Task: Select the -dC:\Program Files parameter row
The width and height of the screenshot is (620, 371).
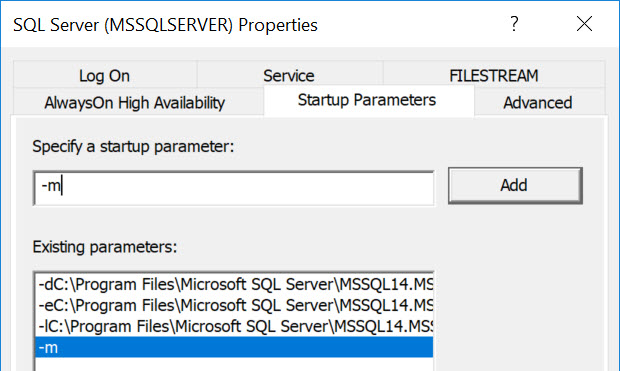Action: point(234,284)
